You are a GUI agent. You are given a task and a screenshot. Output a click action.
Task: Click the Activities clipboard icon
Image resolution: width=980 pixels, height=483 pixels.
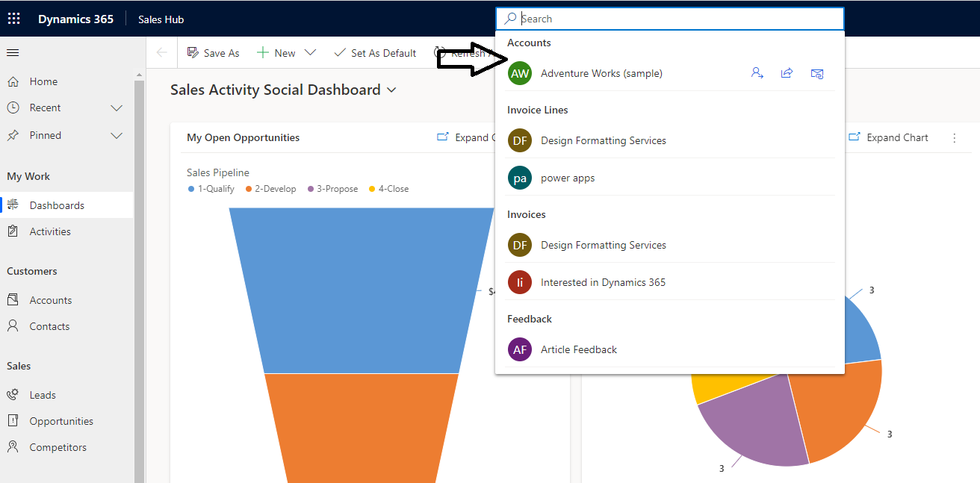tap(13, 231)
